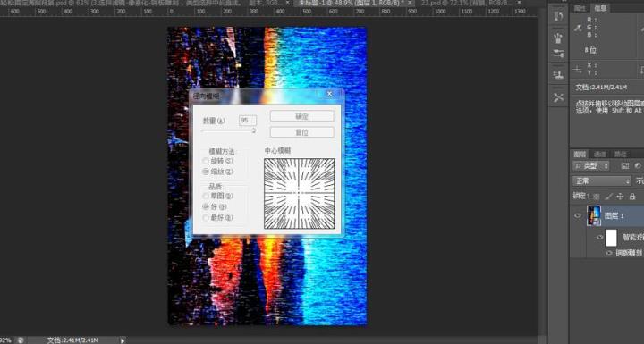Click the lock all padlock icon

pyautogui.click(x=632, y=197)
